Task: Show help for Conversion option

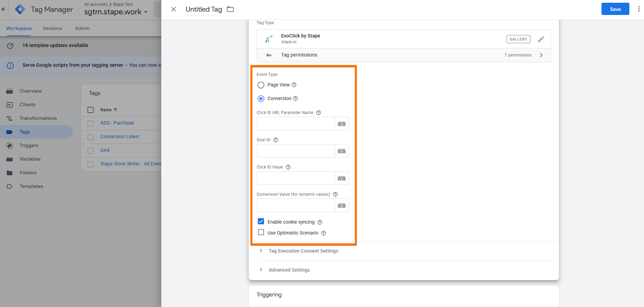Action: 296,98
